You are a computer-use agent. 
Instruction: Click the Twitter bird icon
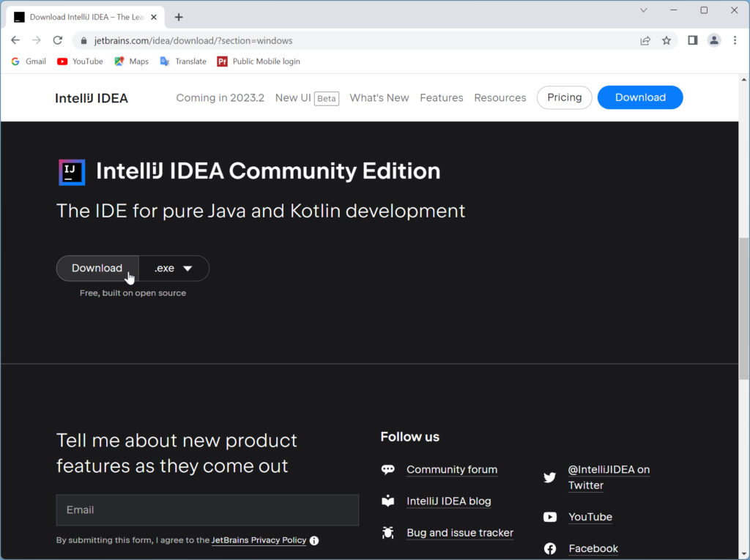[550, 477]
